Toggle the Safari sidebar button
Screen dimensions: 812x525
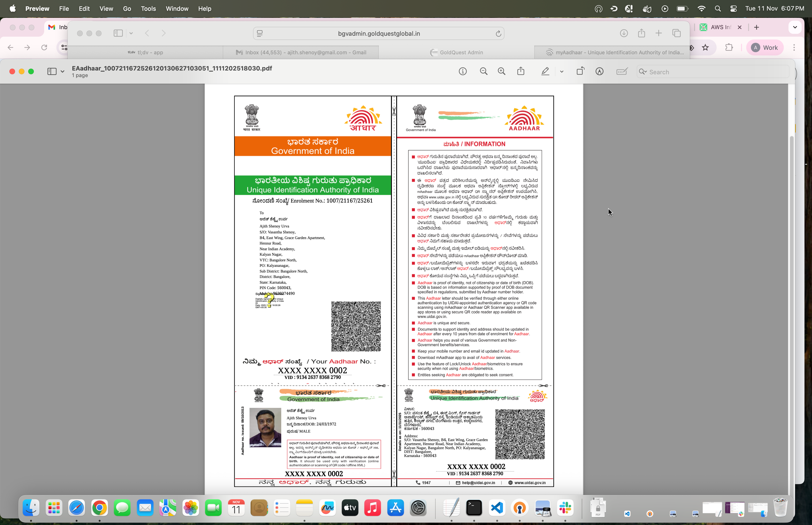pos(118,33)
